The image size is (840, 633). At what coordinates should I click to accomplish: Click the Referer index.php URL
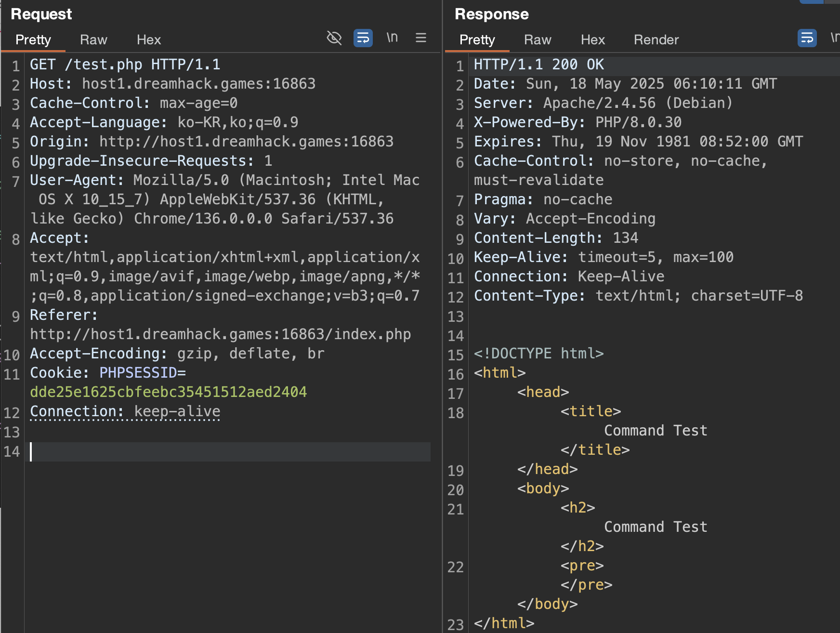coord(220,334)
